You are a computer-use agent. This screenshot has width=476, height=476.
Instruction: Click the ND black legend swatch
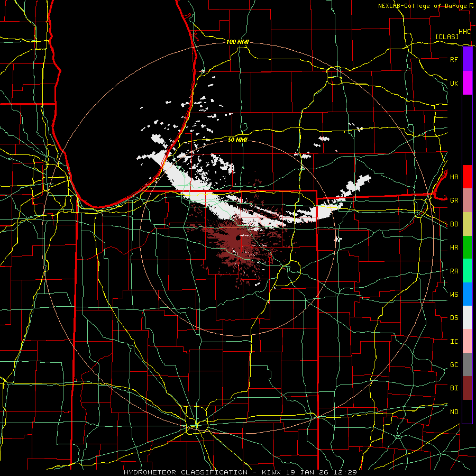(467, 411)
